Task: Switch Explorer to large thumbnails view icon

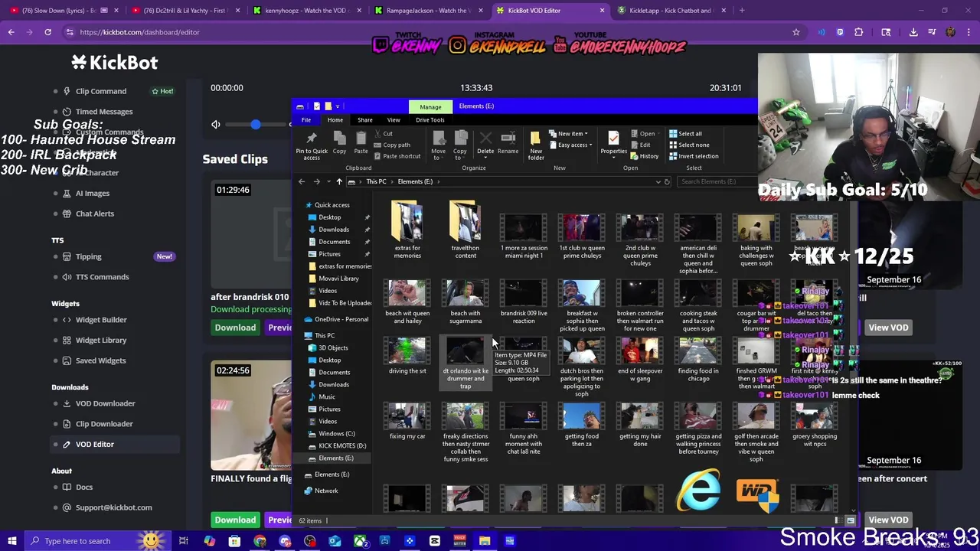Action: click(850, 520)
